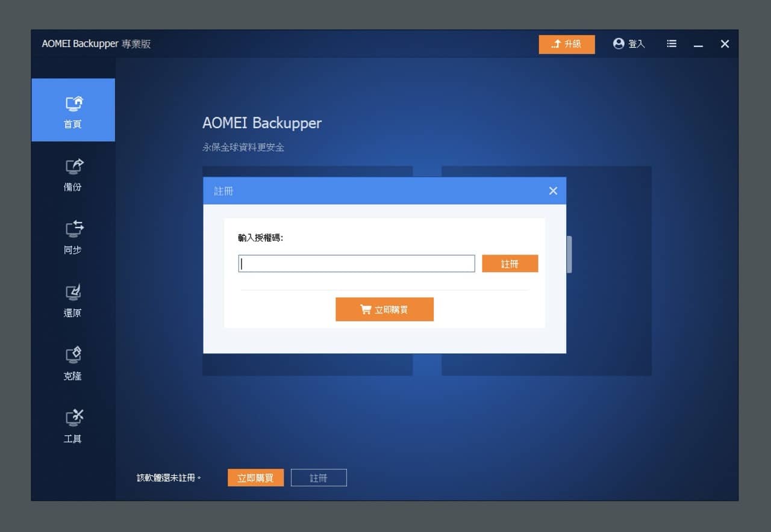The image size is (771, 532).
Task: Click the 輸入授權碼 label
Action: [x=260, y=238]
